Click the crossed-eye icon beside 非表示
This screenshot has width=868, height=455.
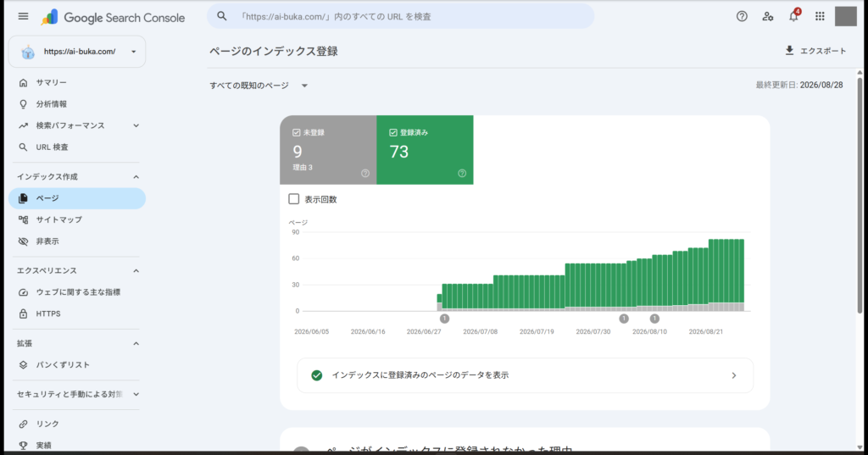(23, 241)
